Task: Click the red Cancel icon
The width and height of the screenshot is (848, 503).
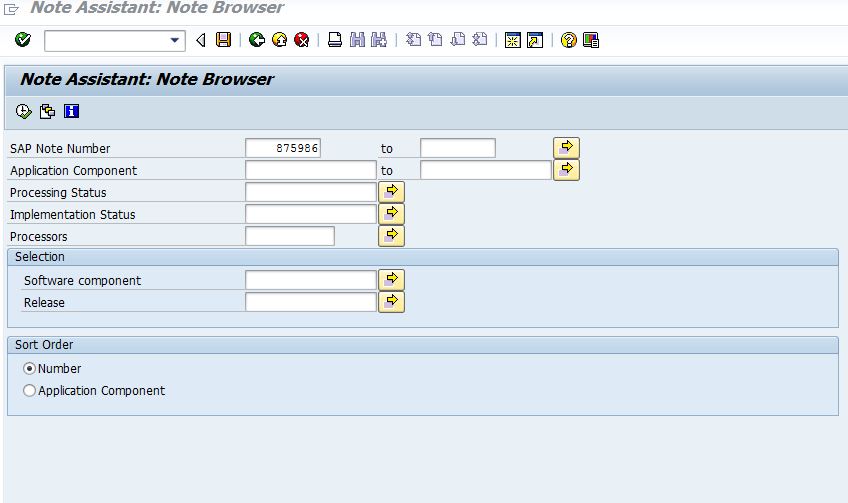Action: (x=301, y=40)
